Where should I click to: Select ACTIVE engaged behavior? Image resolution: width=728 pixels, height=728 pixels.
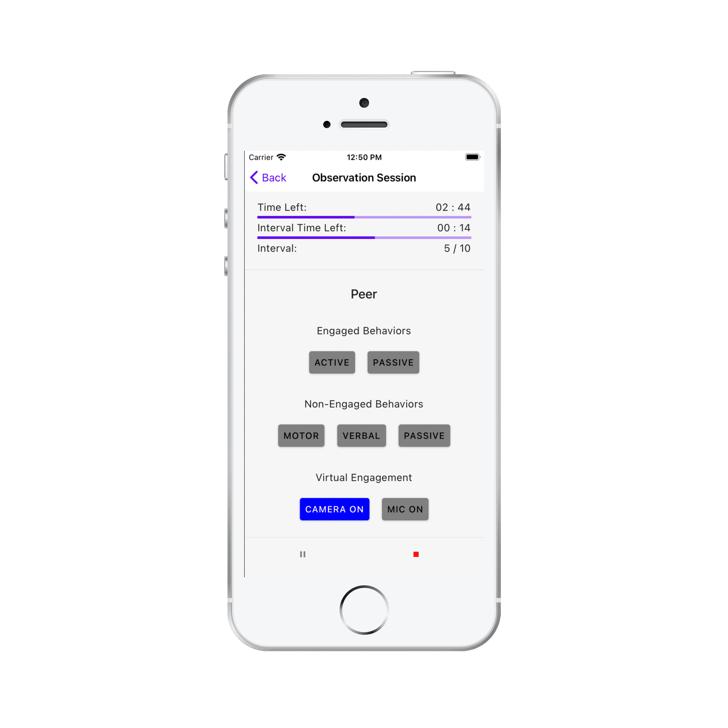pyautogui.click(x=331, y=363)
